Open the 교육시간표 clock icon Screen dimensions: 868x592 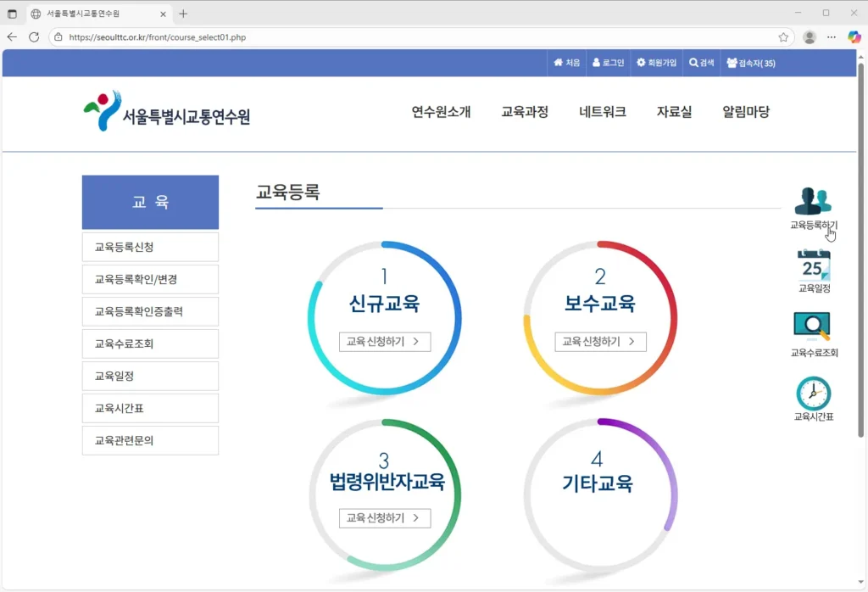[x=814, y=394]
